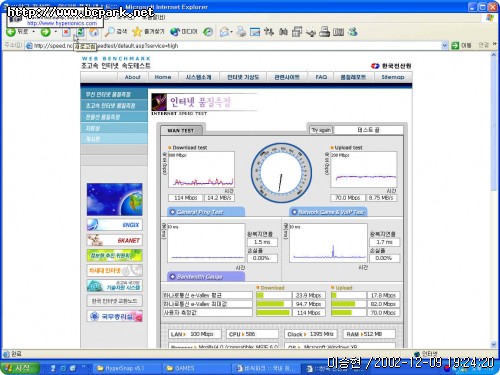
Task: Click the Refresh page icon
Action: click(x=80, y=32)
